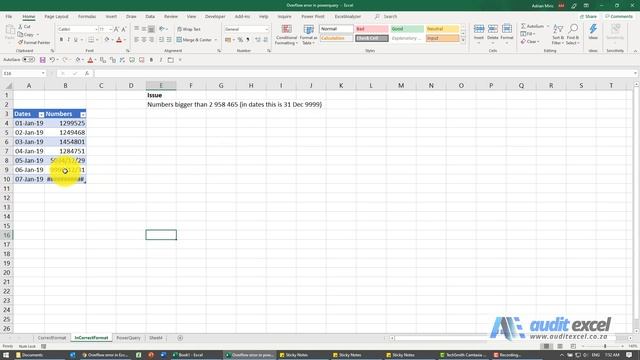This screenshot has height=360, width=640.
Task: Click the Cut button in the Clipboard group
Action: [x=24, y=27]
